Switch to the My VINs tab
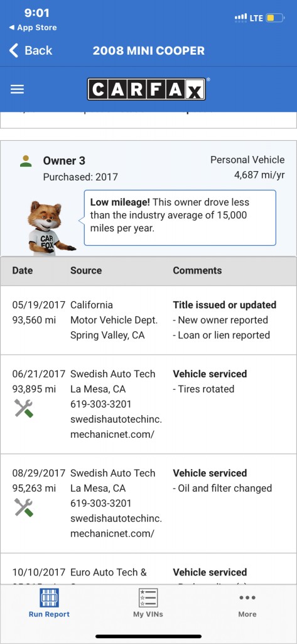Image resolution: width=297 pixels, height=644 pixels. [148, 603]
